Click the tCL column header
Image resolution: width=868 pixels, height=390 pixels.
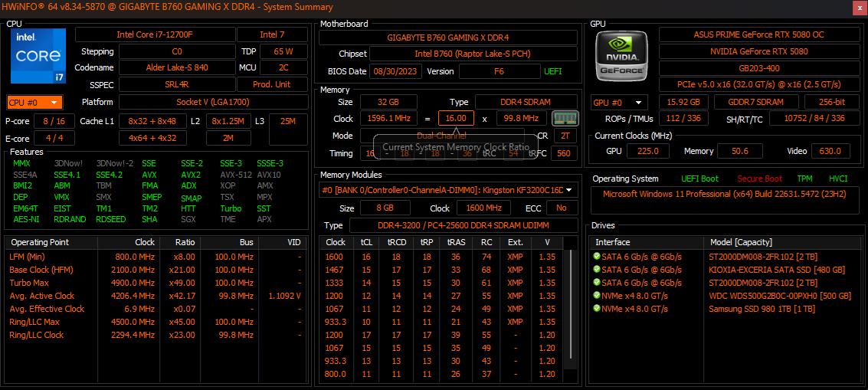pos(366,243)
